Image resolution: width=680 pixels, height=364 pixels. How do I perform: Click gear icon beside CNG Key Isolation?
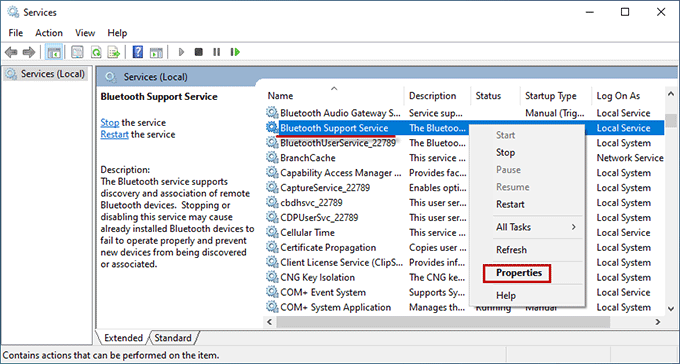(272, 277)
